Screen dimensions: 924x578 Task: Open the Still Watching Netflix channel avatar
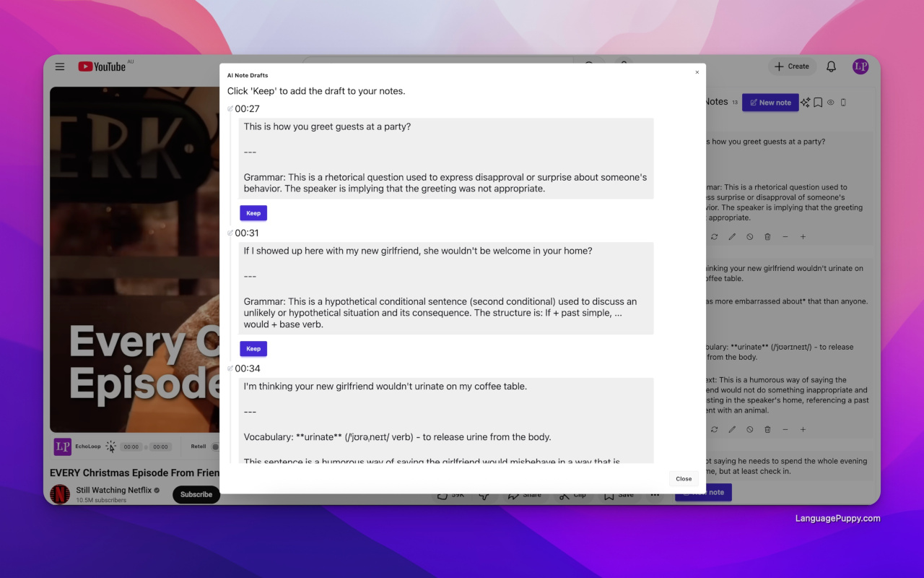coord(60,494)
